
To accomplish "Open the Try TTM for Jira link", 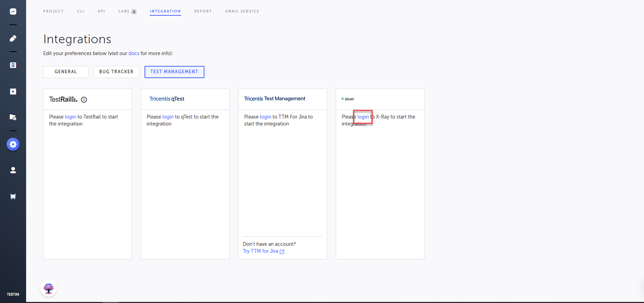I will pos(263,251).
